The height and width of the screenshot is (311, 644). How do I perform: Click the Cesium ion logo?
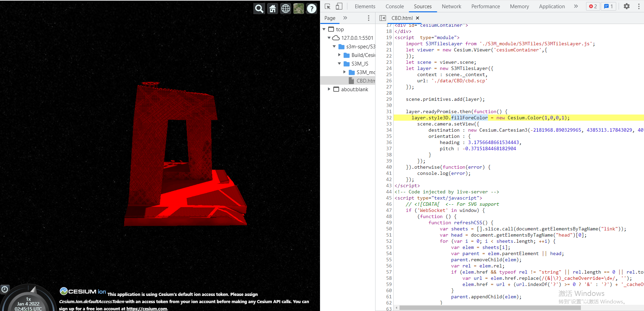82,291
